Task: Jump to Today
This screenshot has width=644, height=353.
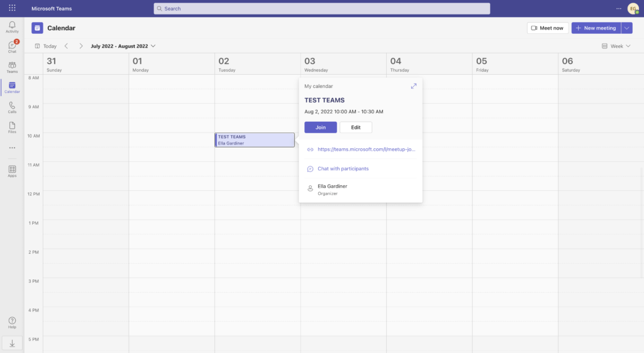Action: (45, 46)
